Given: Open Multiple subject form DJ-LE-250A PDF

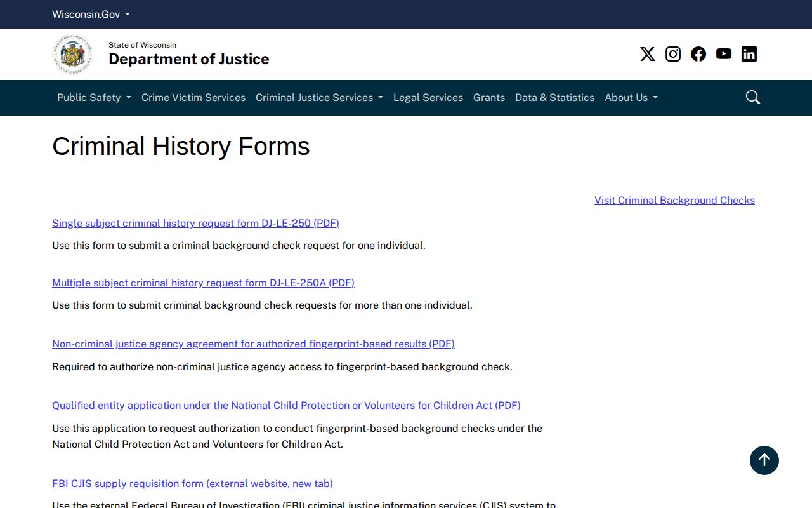Looking at the screenshot, I should tap(203, 283).
